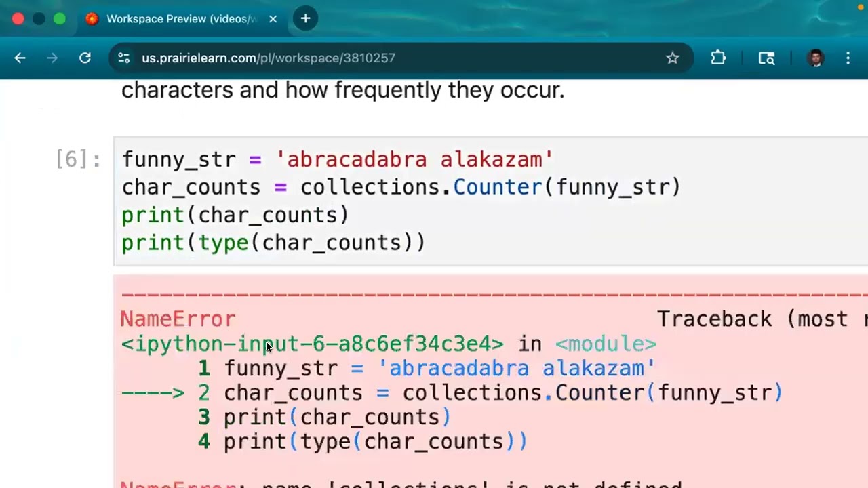Click the text "characters and how frequently they occur."
Screen dimensions: 868x488
pyautogui.click(x=343, y=90)
